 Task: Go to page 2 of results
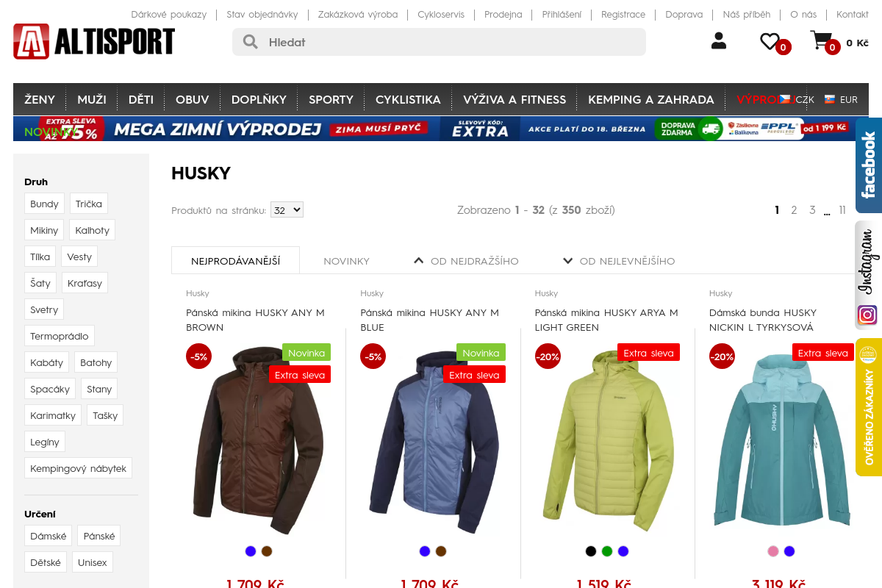point(794,209)
